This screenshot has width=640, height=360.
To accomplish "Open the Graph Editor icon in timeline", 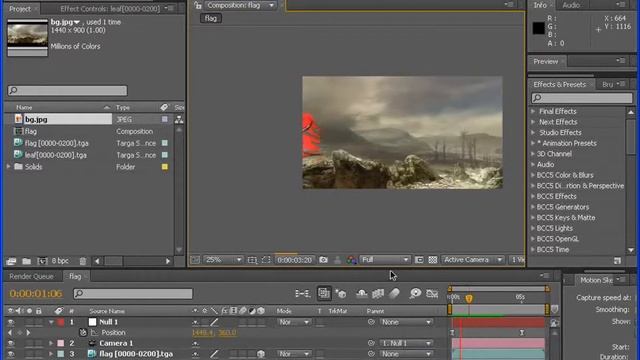I will pos(432,293).
